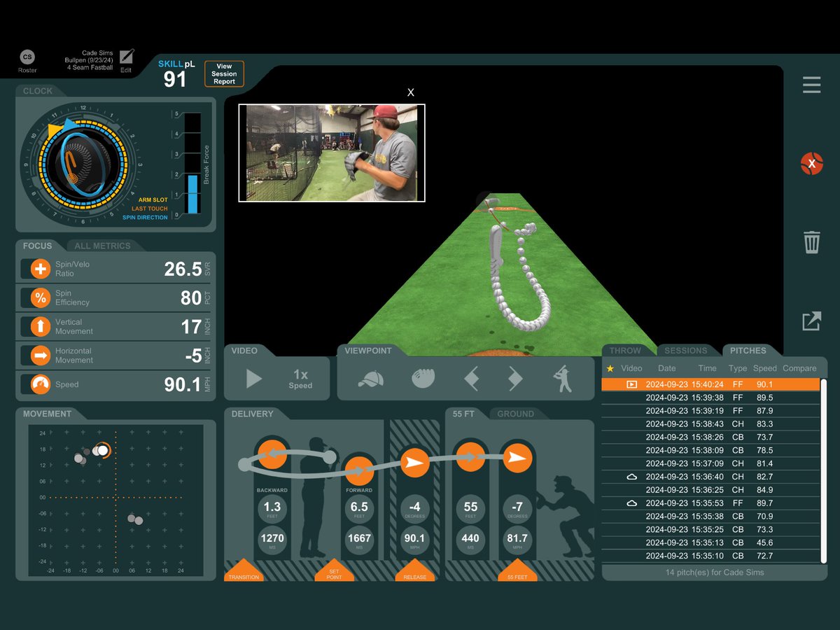Select the 15:38:43 CH 83.3 pitch
This screenshot has width=840, height=630.
pyautogui.click(x=710, y=423)
